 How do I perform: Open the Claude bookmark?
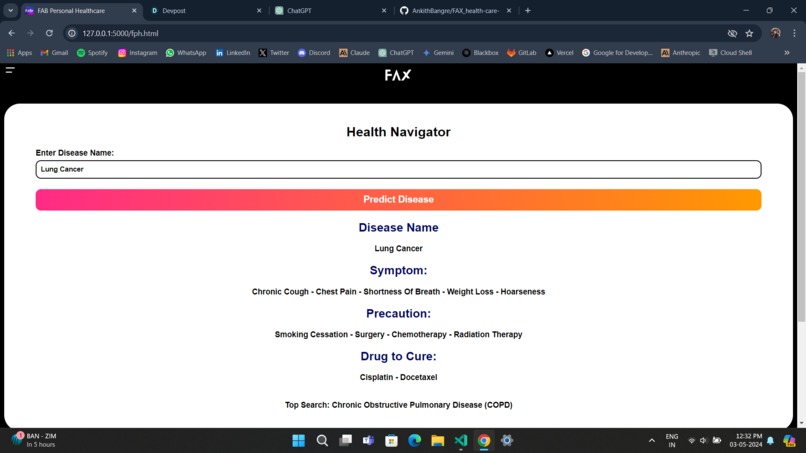coord(354,52)
